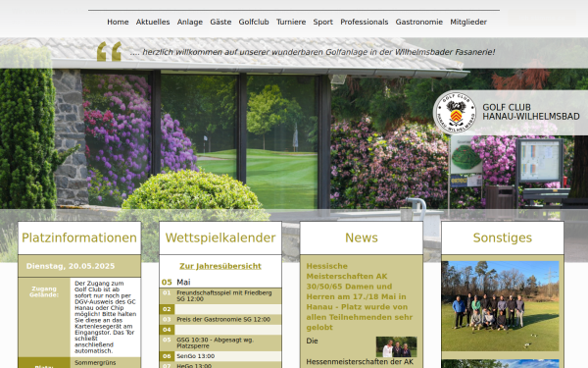Screen dimensions: 588x368
Task: Click the Sonstiges panel heading
Action: (x=503, y=237)
